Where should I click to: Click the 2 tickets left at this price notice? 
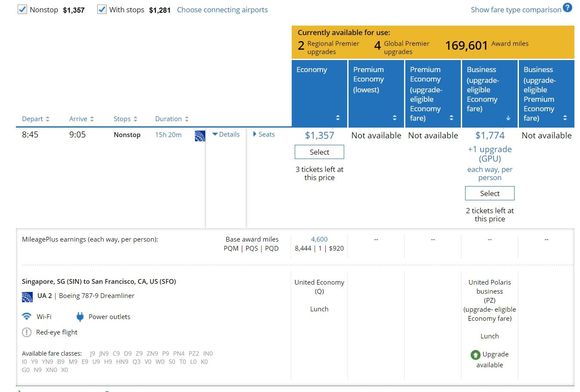[x=490, y=214]
